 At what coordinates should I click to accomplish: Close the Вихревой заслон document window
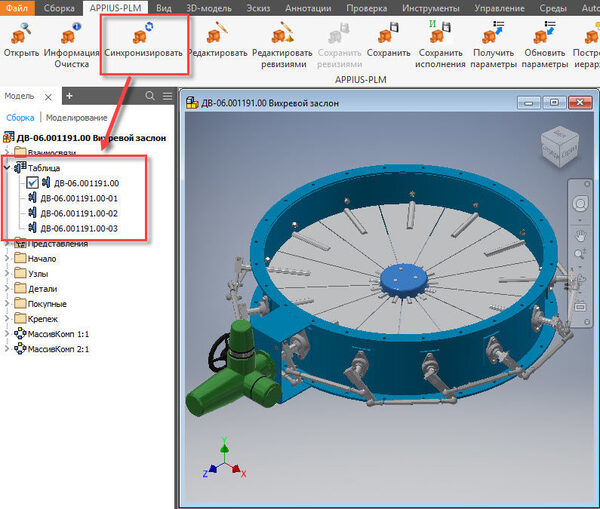pyautogui.click(x=580, y=103)
